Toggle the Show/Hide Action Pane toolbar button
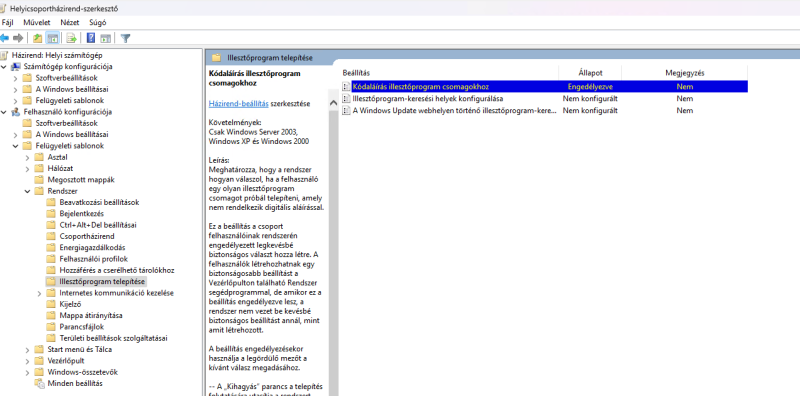The height and width of the screenshot is (396, 800). [106, 38]
